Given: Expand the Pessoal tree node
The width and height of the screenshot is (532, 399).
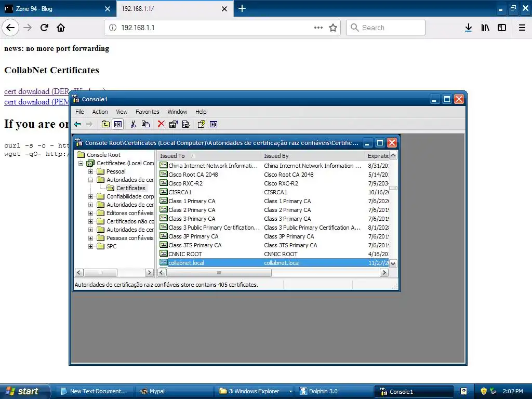Looking at the screenshot, I should coord(90,171).
